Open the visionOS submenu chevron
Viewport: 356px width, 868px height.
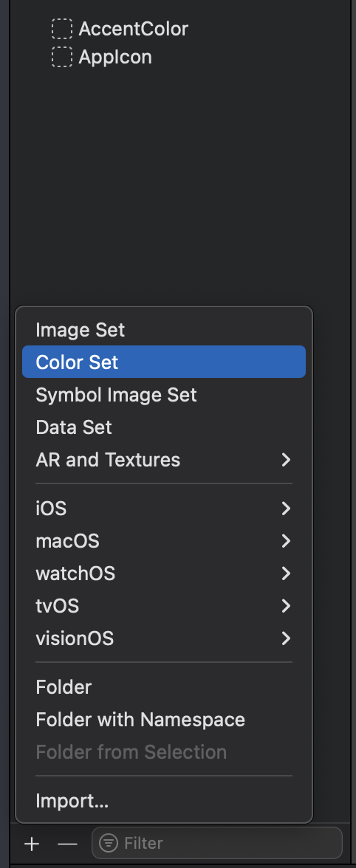coord(286,638)
